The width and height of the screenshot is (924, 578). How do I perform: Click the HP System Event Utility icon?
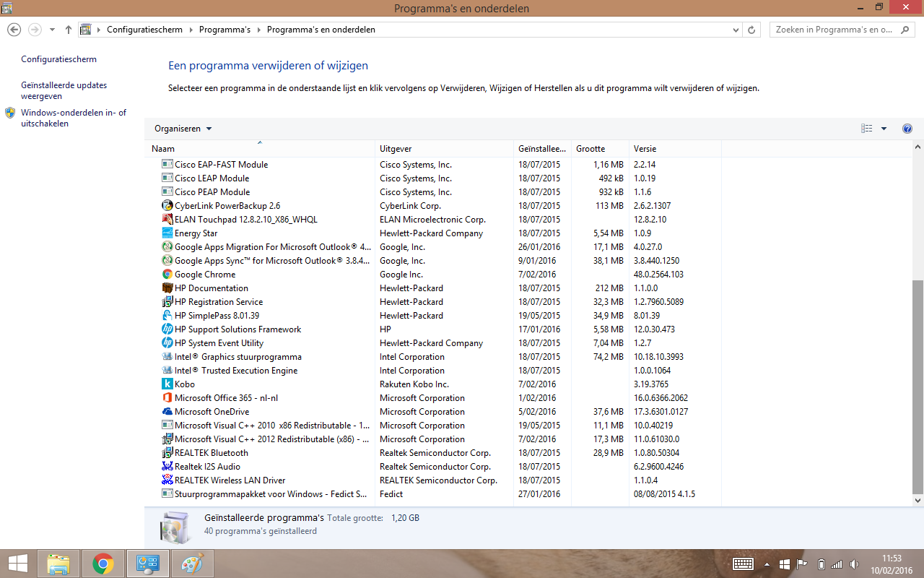167,343
